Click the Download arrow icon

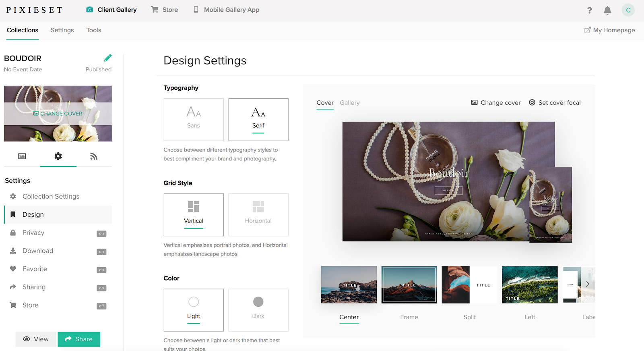point(13,251)
